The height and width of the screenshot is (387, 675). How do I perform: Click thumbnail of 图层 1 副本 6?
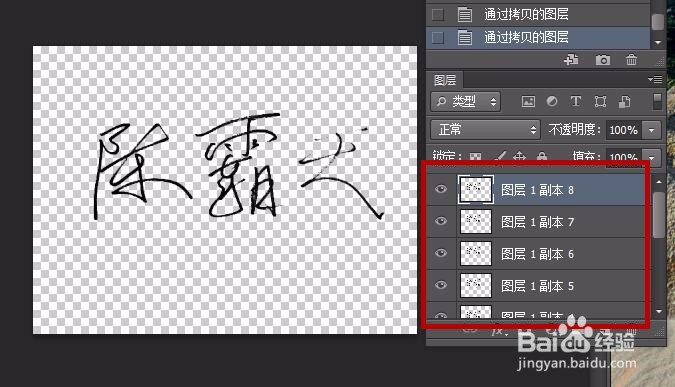click(476, 254)
